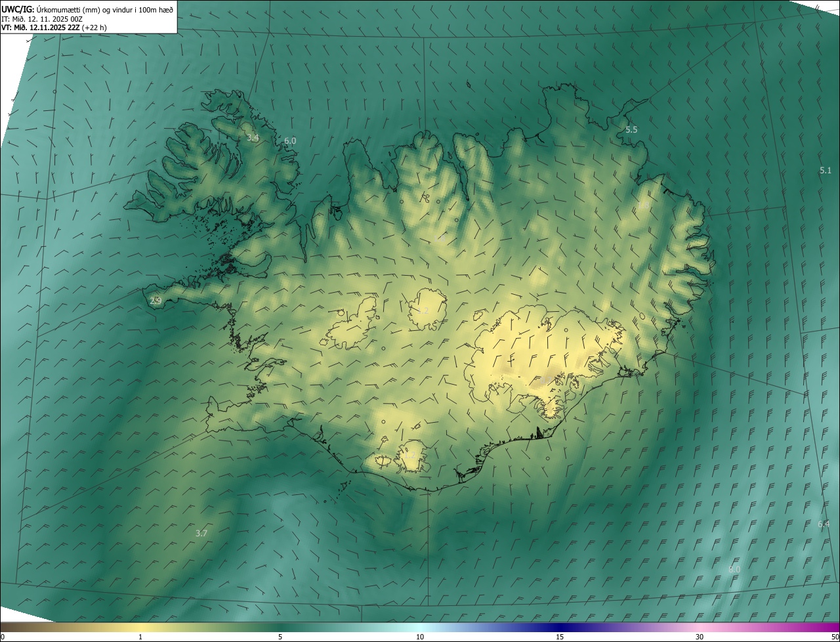Click the 6.4 value label near the right edge
840x642 pixels.
[824, 524]
